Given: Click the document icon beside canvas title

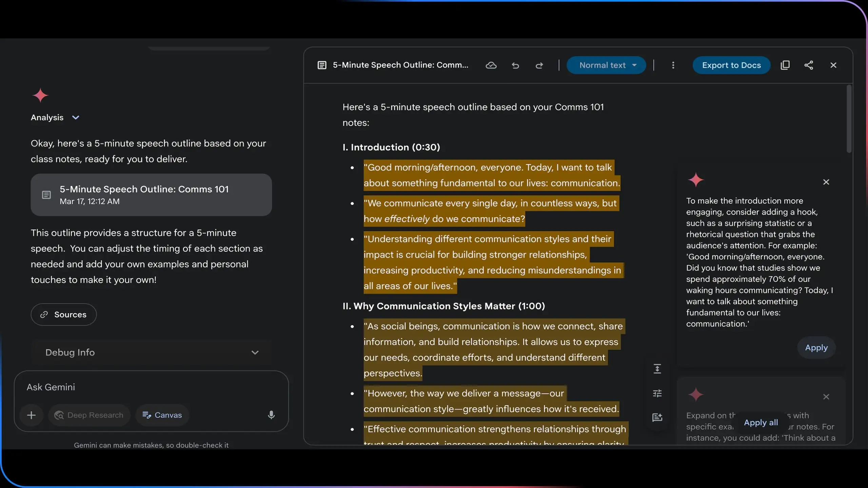Looking at the screenshot, I should 322,65.
